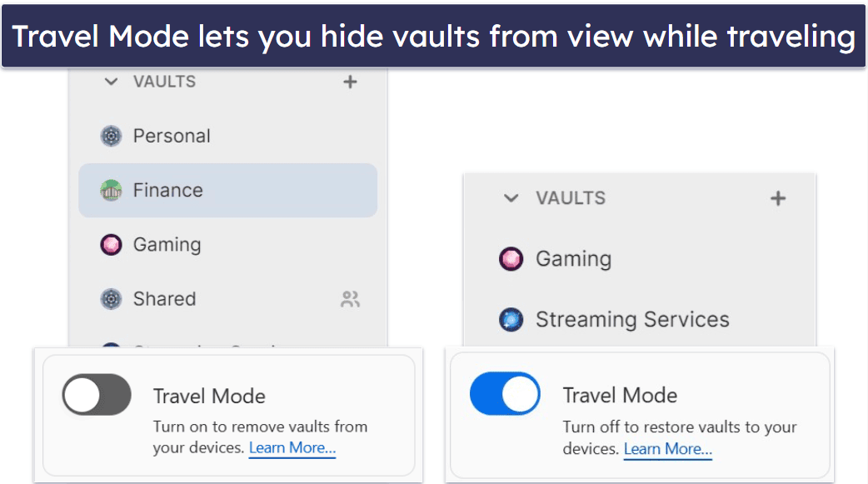Click the plus icon above the Streaming Services list
The height and width of the screenshot is (484, 868).
point(777,198)
